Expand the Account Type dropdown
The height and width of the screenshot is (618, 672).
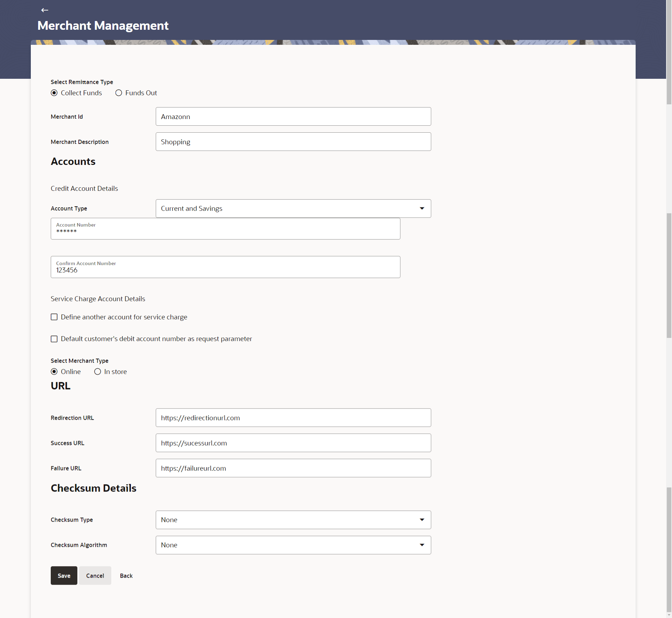point(293,208)
